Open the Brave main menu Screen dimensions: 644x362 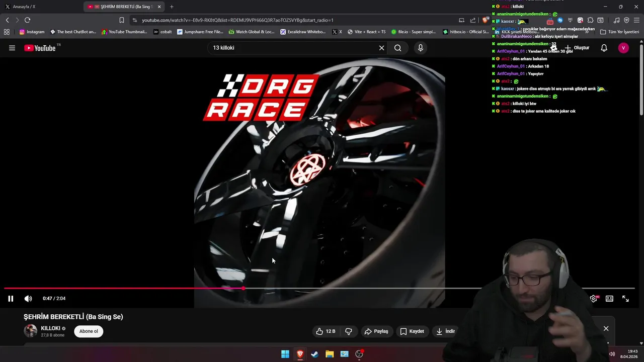coord(637,20)
